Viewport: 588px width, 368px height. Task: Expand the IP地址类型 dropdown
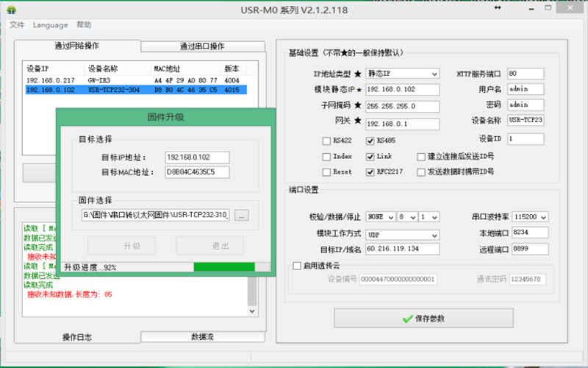401,74
